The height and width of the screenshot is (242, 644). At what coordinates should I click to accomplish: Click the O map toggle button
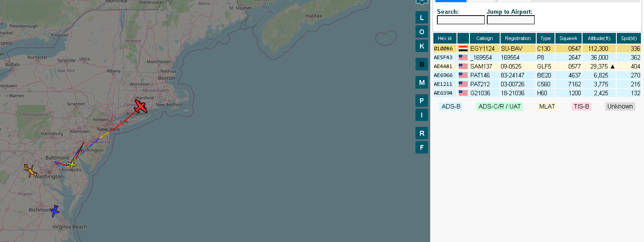coord(422,32)
